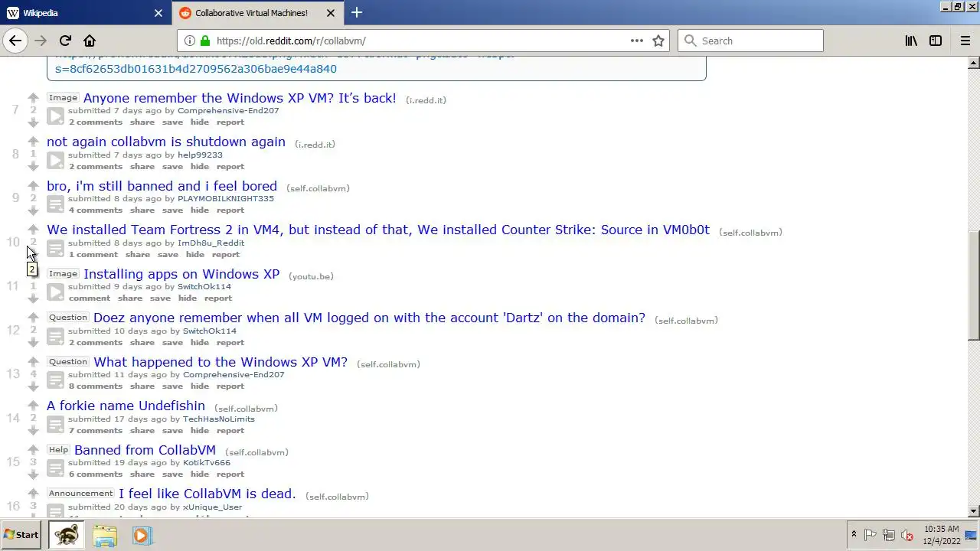The image size is (980, 551).
Task: Switch to the Wikipedia tab
Action: coord(84,13)
